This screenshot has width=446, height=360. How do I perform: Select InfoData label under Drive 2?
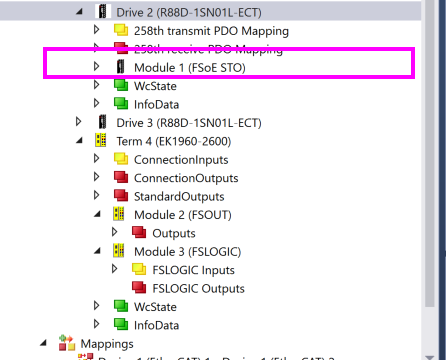[x=156, y=104]
